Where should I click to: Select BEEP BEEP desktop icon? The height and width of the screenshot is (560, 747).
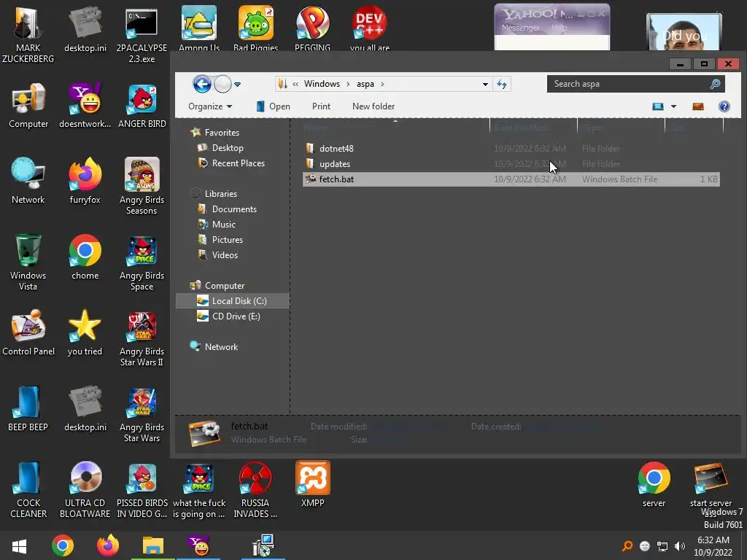click(28, 408)
